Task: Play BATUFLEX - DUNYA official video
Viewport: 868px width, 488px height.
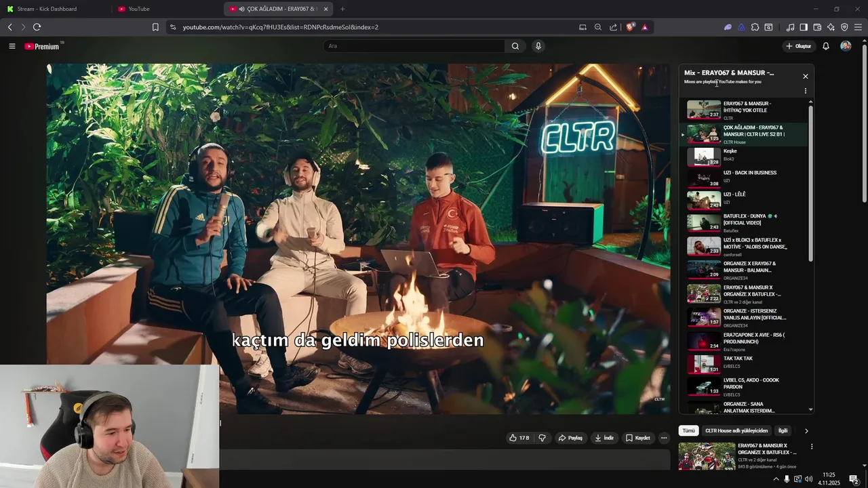Action: pyautogui.click(x=744, y=222)
